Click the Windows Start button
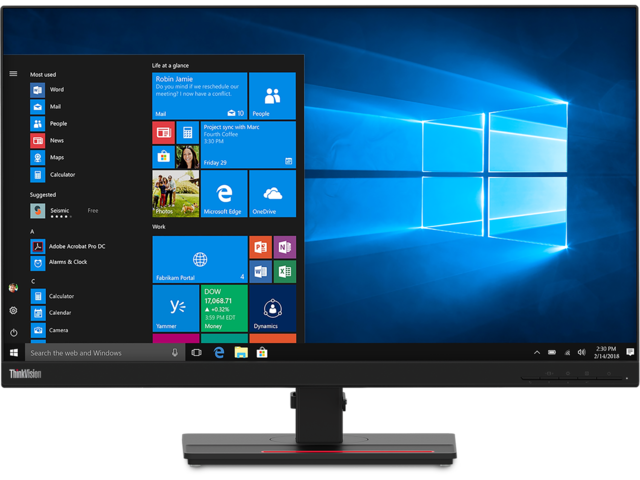The image size is (640, 480). coord(14,353)
